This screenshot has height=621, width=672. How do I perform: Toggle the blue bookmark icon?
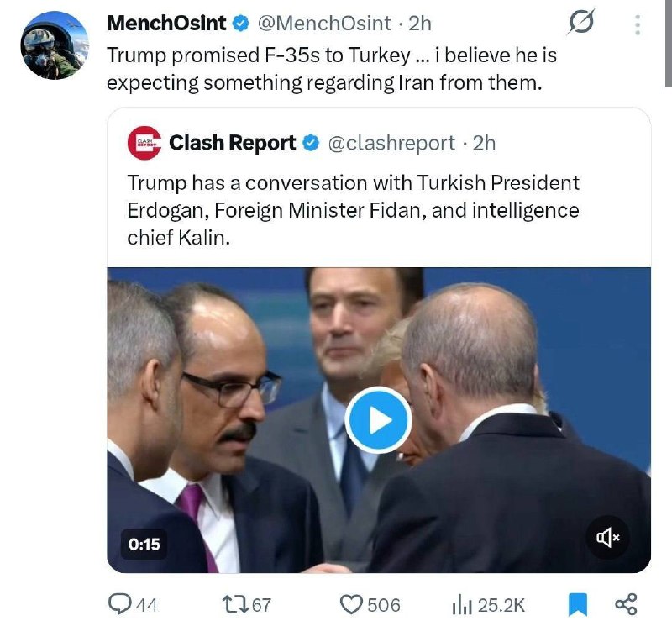pyautogui.click(x=577, y=605)
